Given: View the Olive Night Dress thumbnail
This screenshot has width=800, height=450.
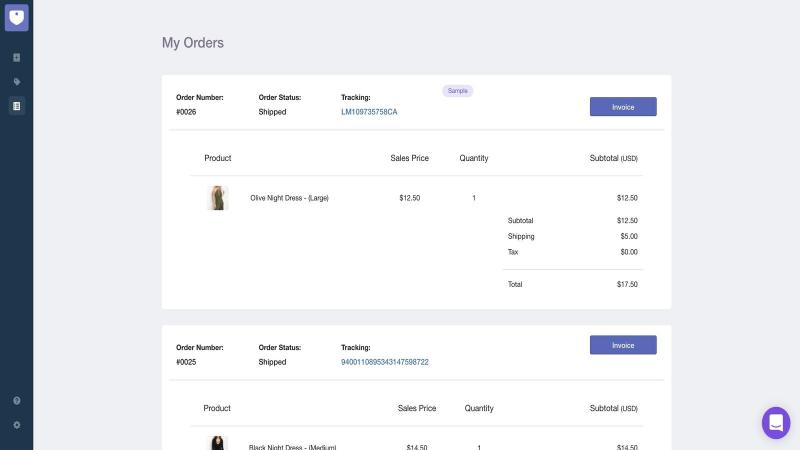Looking at the screenshot, I should pyautogui.click(x=218, y=198).
